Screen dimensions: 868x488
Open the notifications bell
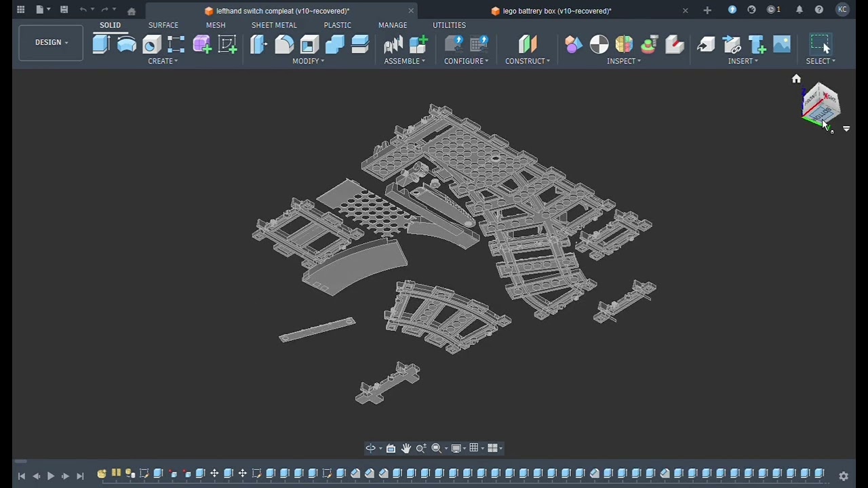click(x=800, y=9)
